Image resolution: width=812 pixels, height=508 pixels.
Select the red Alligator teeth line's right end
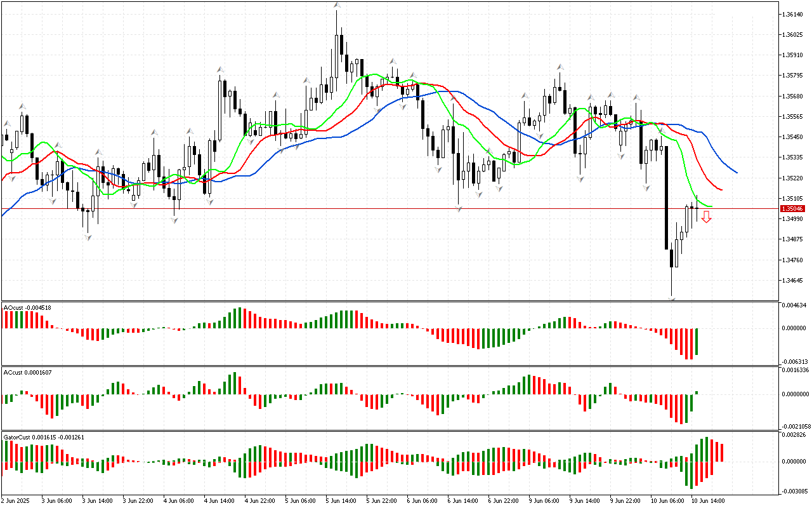pyautogui.click(x=721, y=189)
